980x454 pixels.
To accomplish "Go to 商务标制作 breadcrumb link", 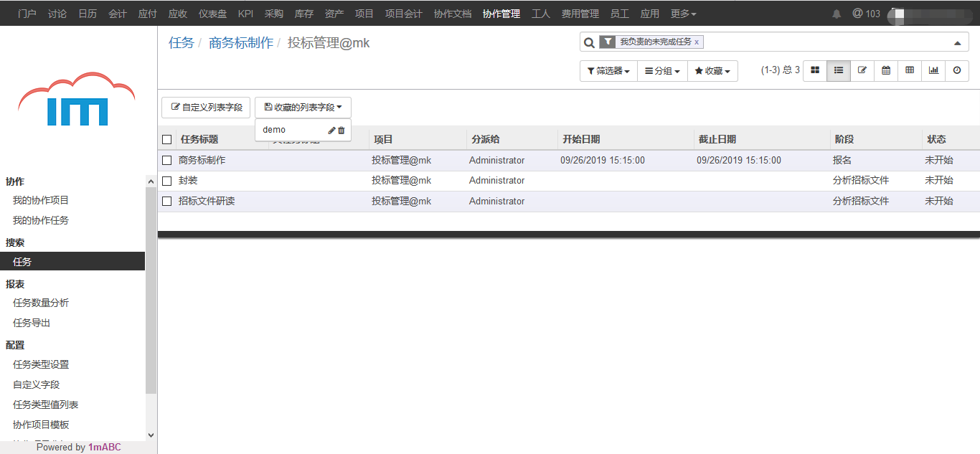I will click(241, 43).
